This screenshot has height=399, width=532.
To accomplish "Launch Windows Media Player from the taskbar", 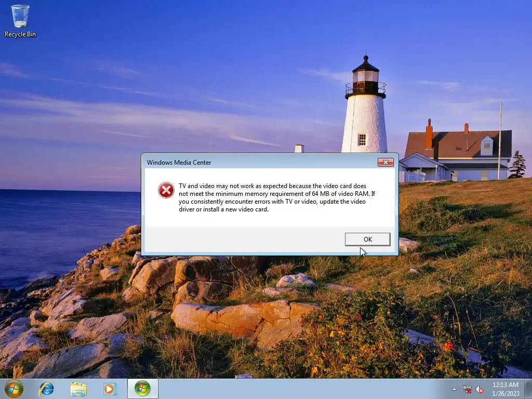I will pos(110,389).
